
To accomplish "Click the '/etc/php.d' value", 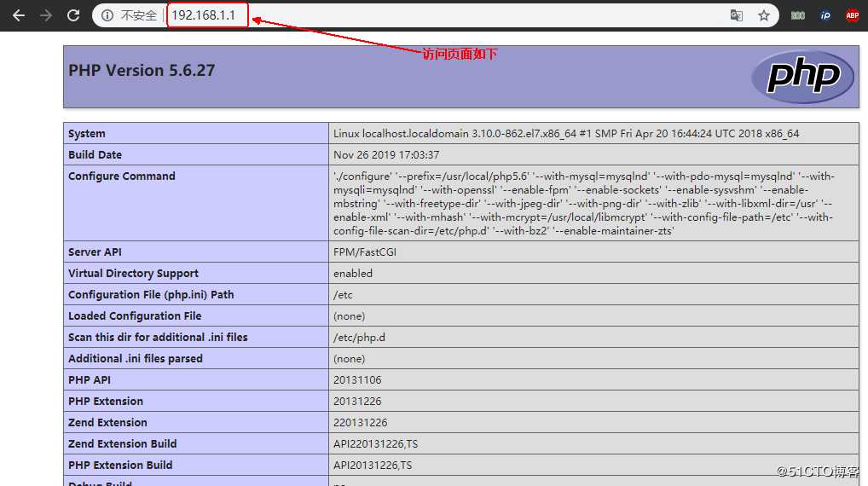I will coord(359,337).
